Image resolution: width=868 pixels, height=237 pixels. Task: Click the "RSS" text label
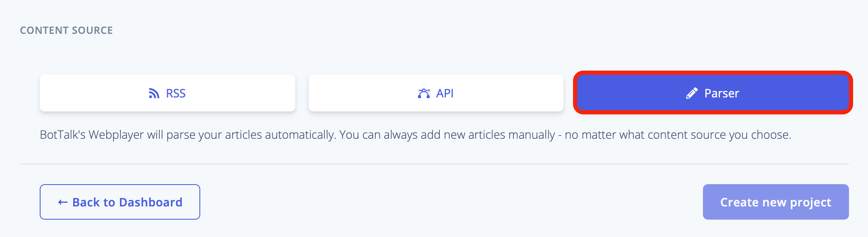click(176, 93)
